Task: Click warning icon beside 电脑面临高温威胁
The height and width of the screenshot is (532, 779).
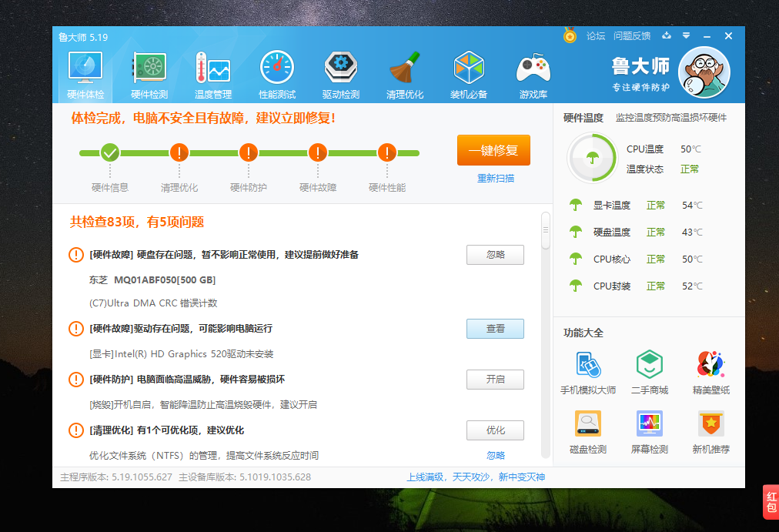Action: pos(76,380)
